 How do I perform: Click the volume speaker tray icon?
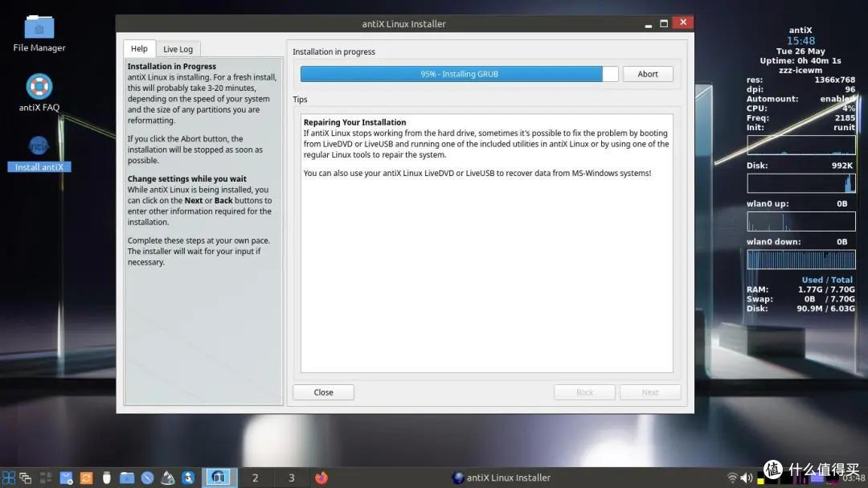pos(746,478)
